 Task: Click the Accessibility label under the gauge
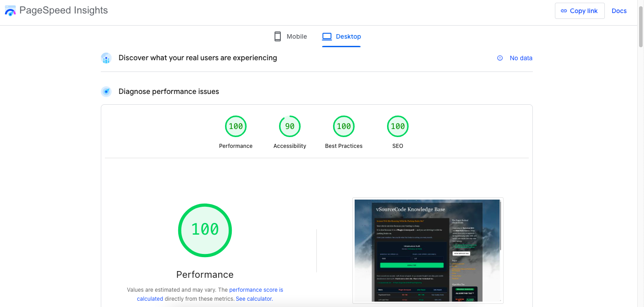tap(290, 146)
